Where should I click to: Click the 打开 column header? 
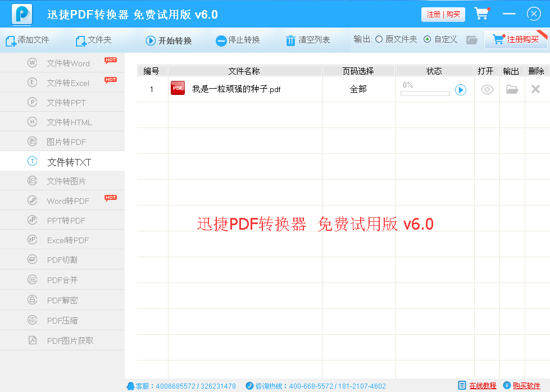pyautogui.click(x=486, y=71)
